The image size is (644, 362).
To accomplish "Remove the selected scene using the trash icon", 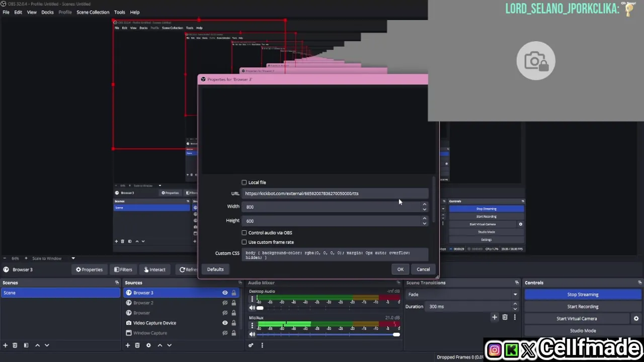I will click(15, 345).
